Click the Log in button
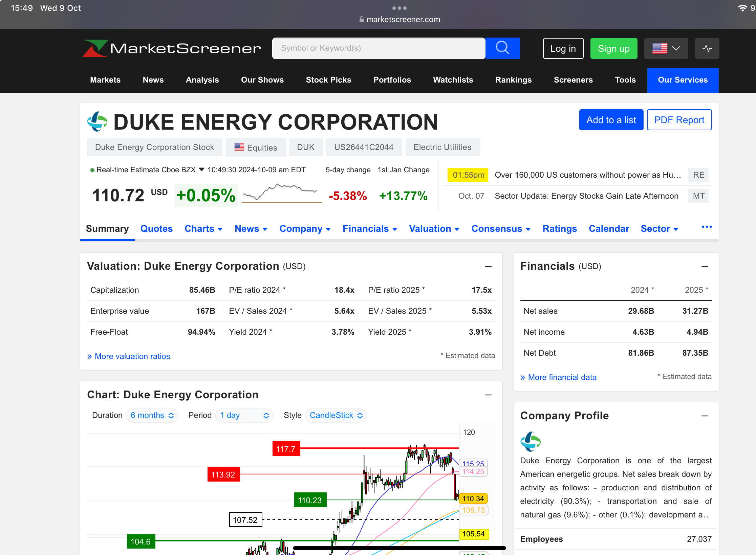The image size is (756, 555). (563, 48)
